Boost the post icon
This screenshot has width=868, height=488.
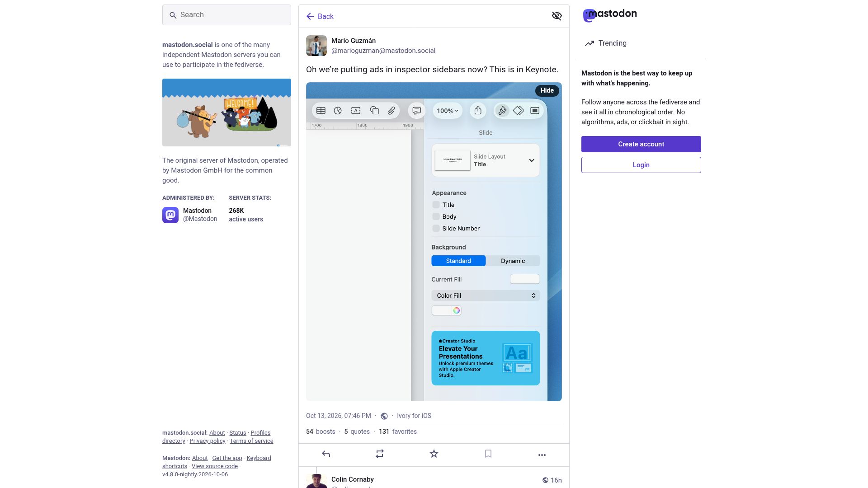[x=380, y=454]
